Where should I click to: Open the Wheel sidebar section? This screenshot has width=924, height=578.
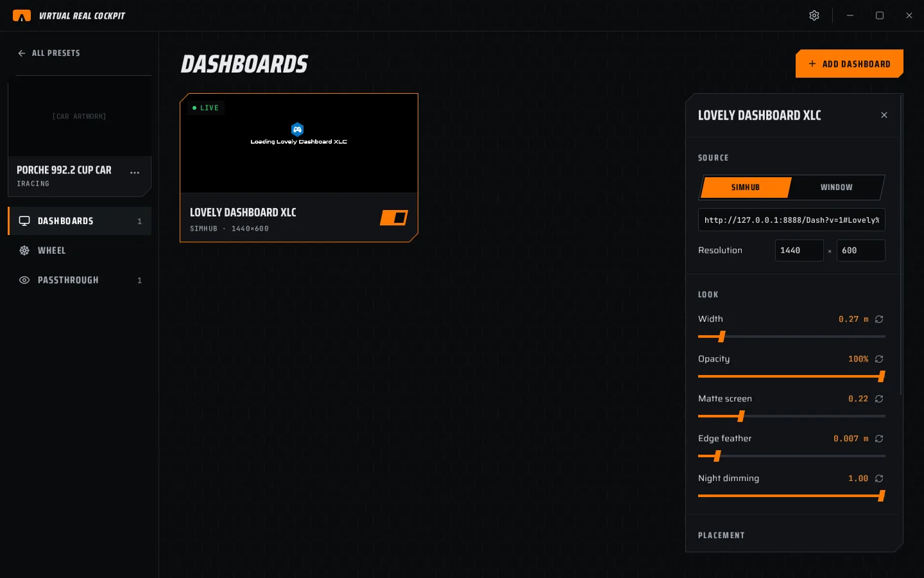point(80,250)
